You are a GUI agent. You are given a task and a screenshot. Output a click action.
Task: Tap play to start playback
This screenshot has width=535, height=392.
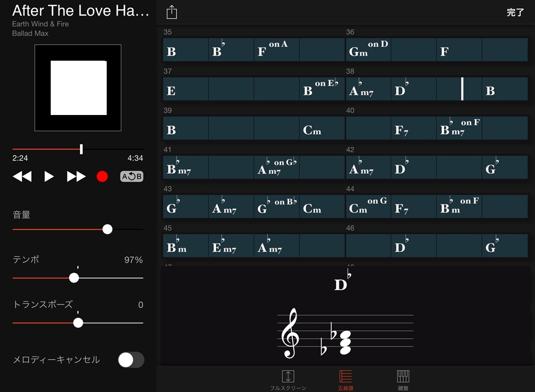click(x=49, y=176)
